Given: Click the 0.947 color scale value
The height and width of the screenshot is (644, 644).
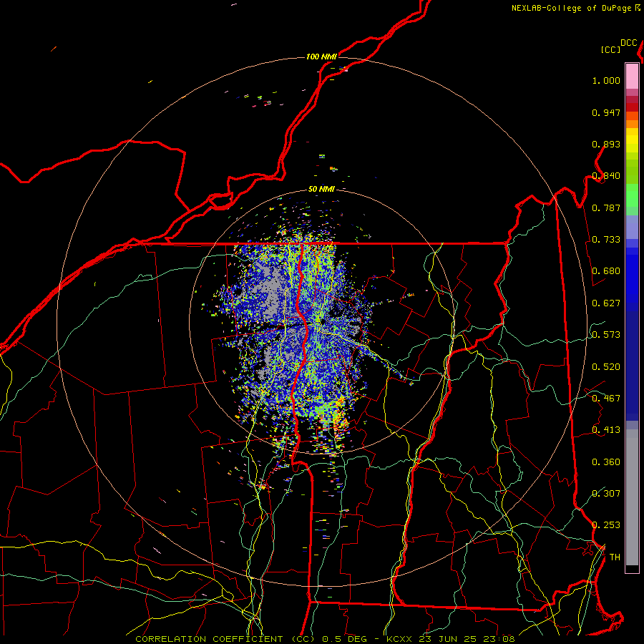Looking at the screenshot, I should tap(606, 112).
